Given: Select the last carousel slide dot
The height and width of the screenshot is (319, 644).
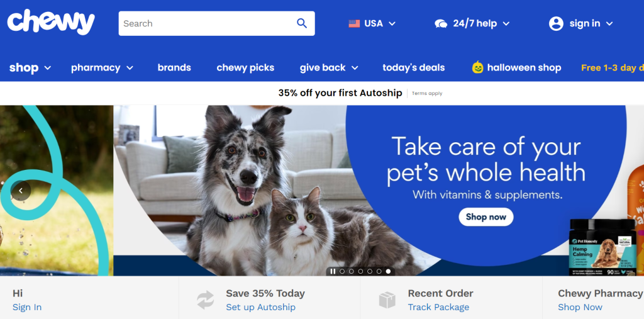Looking at the screenshot, I should [388, 271].
